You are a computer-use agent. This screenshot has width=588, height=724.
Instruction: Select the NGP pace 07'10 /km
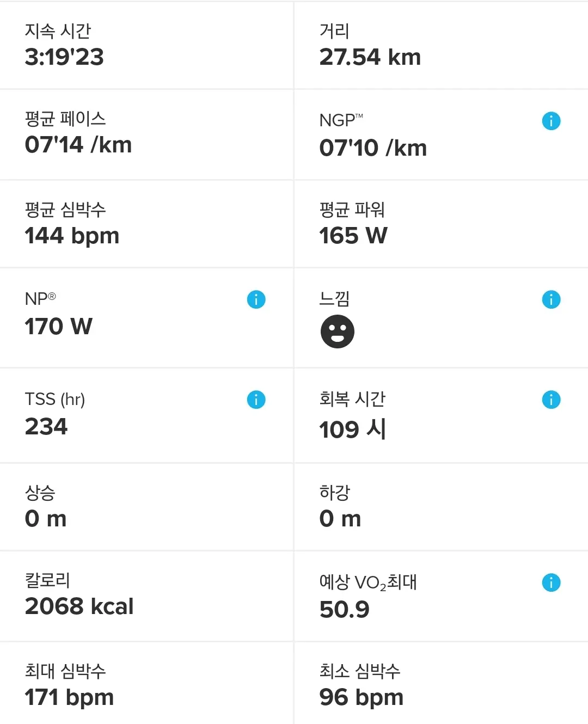click(x=373, y=148)
